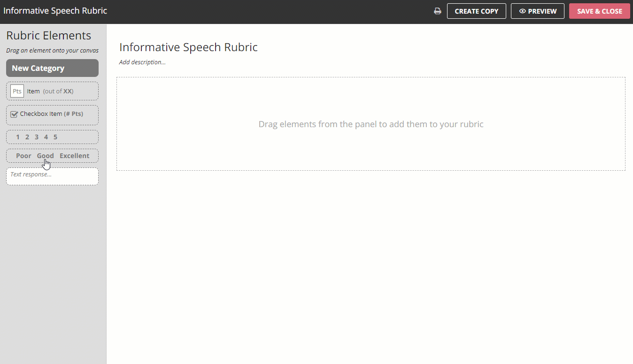Viewport: 633px width, 364px height.
Task: Tick the checkbox icon in Checkbox Item
Action: [14, 114]
